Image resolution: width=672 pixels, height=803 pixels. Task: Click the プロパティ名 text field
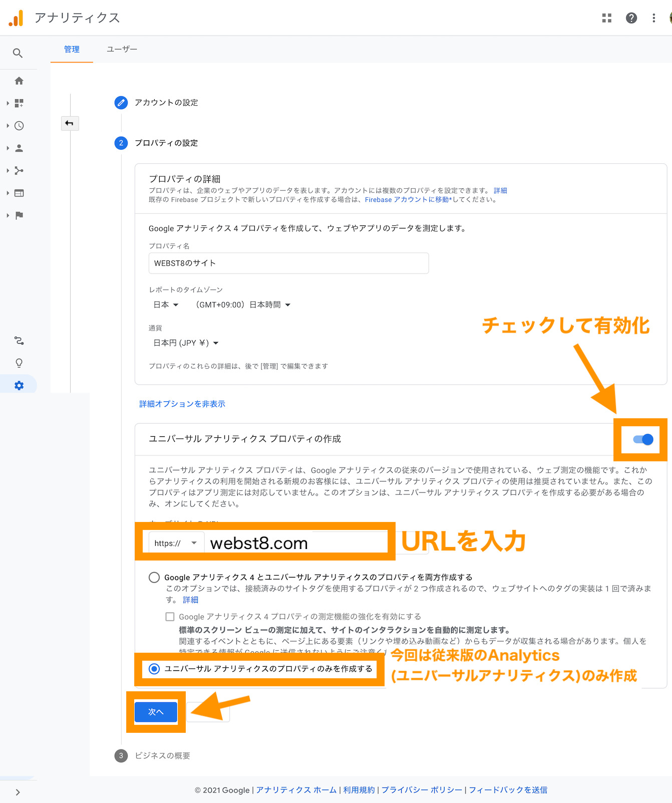(288, 263)
